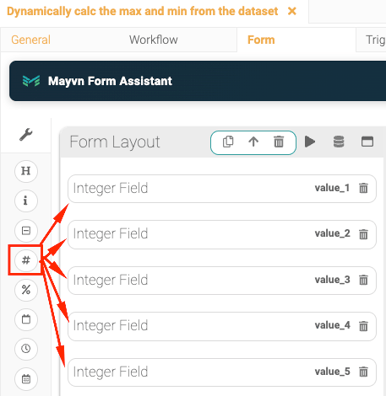Open the window preview icon

pos(367,142)
